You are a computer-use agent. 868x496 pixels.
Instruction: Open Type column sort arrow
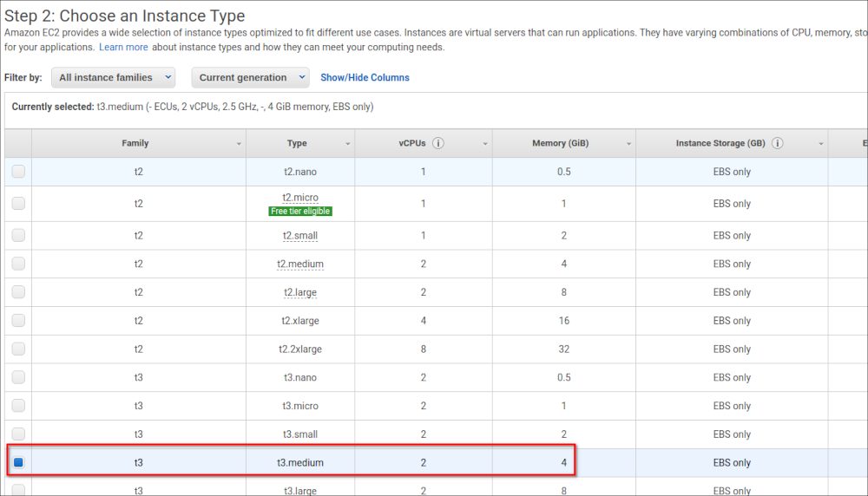point(348,144)
